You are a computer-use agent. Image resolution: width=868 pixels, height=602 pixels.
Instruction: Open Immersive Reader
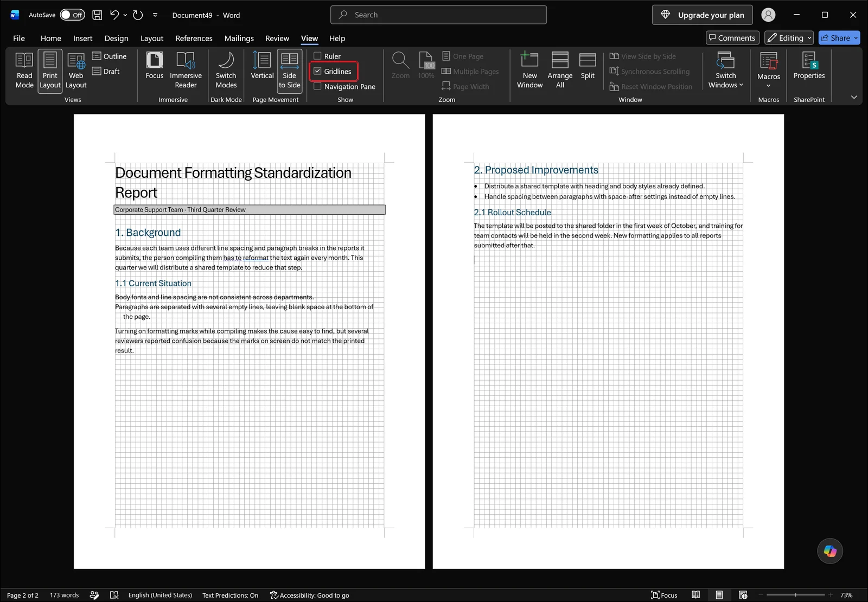coord(186,71)
